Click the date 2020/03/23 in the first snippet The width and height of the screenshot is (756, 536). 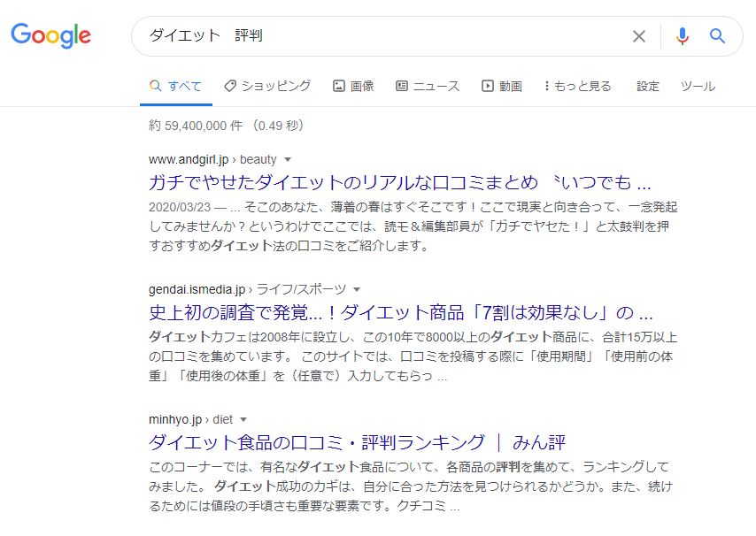tap(180, 207)
